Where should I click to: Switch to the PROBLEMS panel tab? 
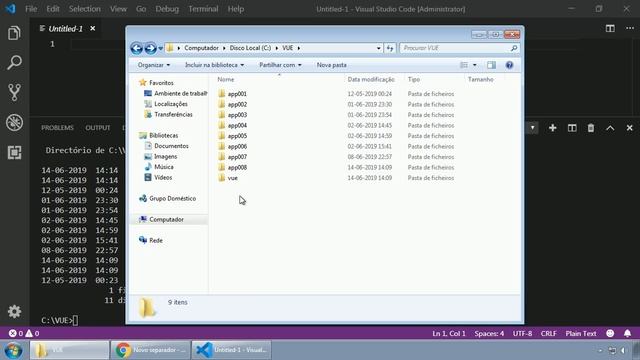[57, 128]
